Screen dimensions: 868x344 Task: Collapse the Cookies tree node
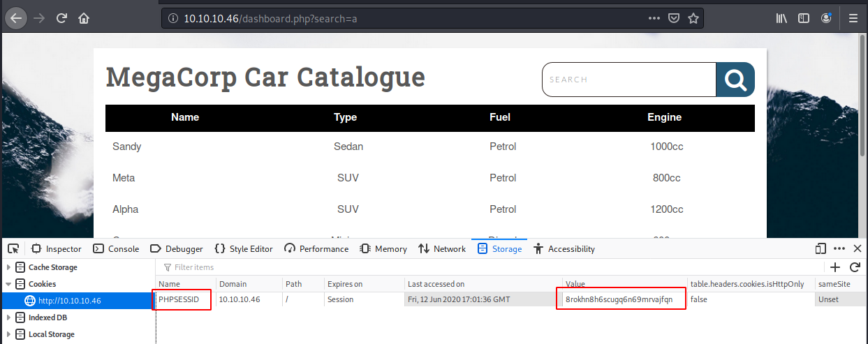click(x=8, y=284)
